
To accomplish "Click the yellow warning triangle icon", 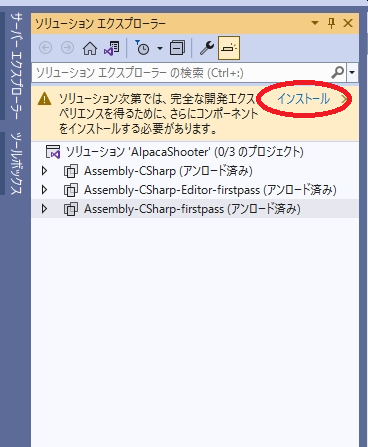I will (44, 99).
